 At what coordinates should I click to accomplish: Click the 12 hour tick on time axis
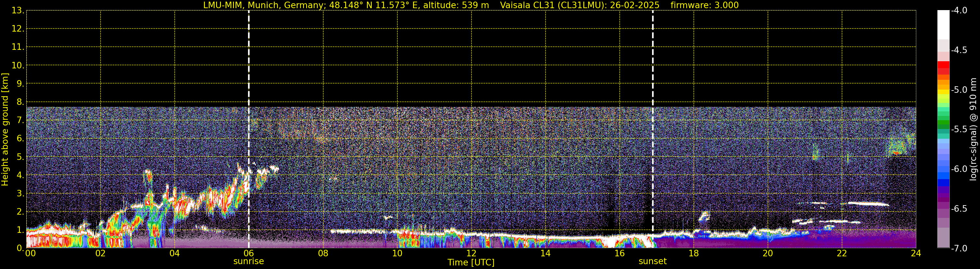tap(471, 254)
